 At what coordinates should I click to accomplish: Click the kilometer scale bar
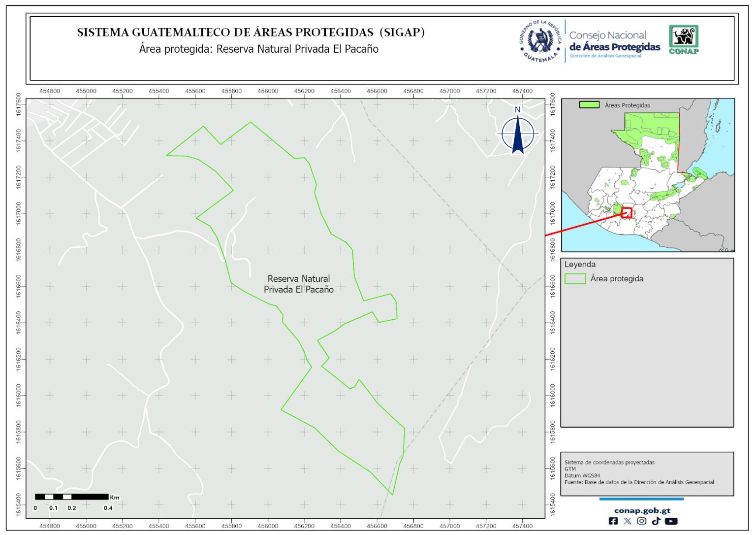pos(72,497)
